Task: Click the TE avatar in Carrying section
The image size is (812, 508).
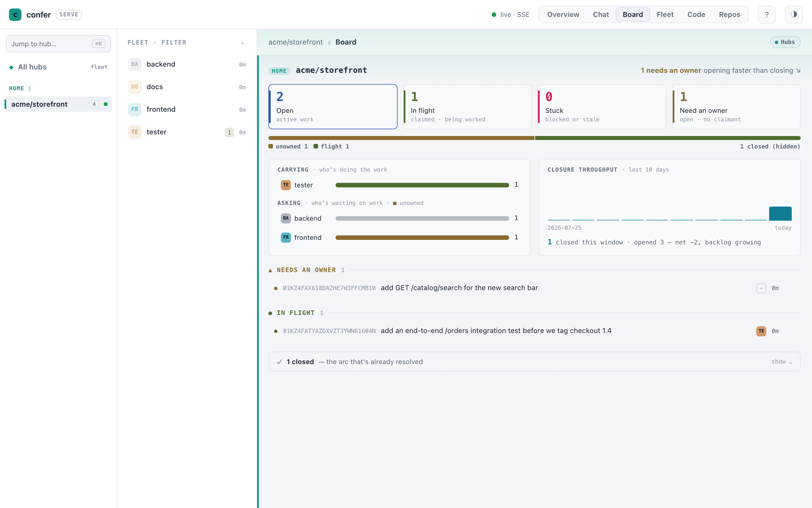Action: pyautogui.click(x=286, y=185)
